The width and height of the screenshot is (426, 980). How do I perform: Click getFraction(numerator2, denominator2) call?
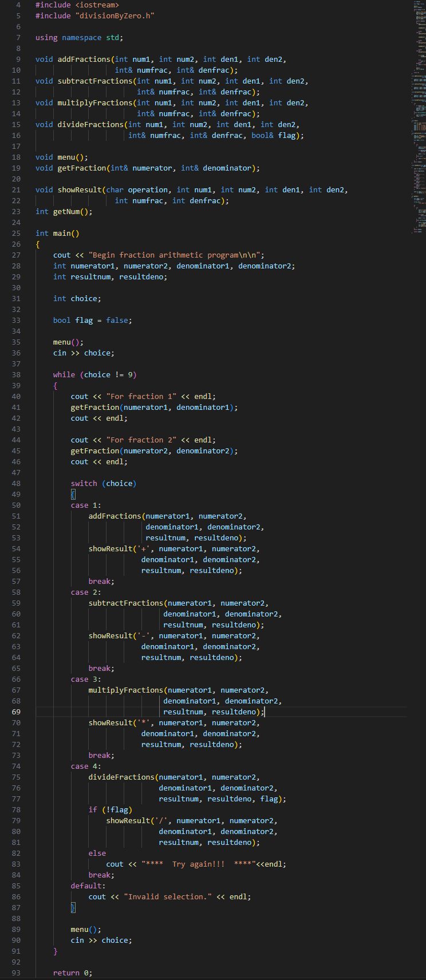point(155,451)
